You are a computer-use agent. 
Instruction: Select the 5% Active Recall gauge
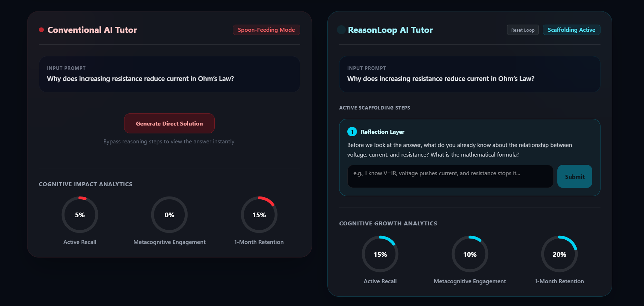[x=80, y=215]
